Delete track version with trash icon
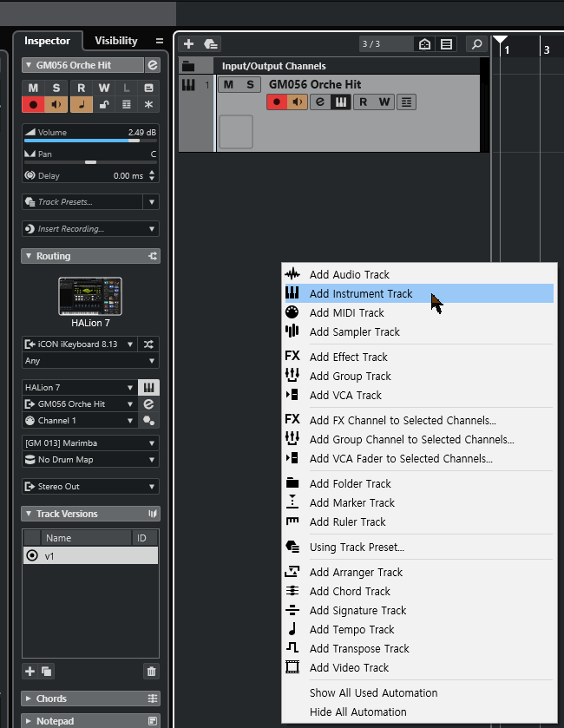 (151, 671)
